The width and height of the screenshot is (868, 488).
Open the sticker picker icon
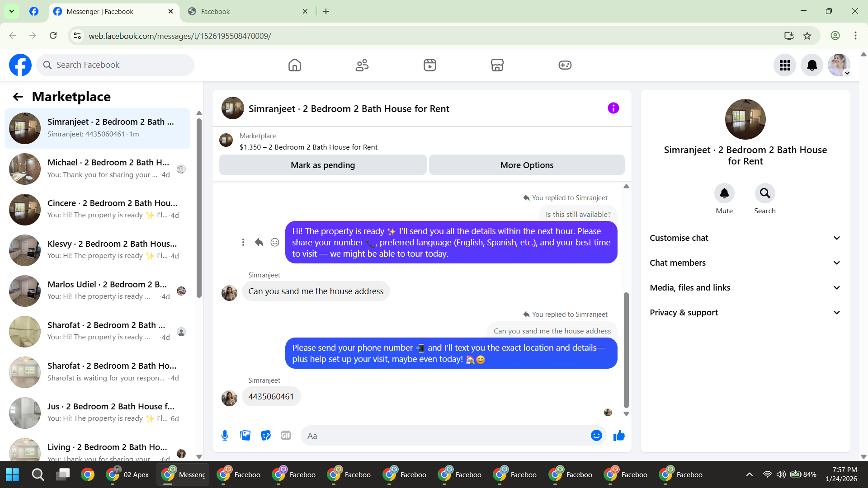pos(266,436)
